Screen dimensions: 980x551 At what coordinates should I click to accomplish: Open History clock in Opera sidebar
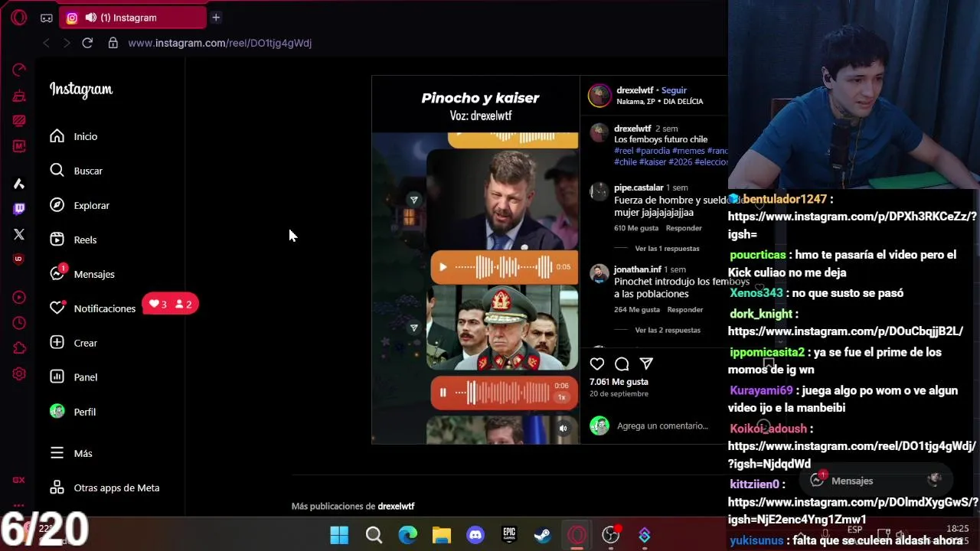point(19,323)
